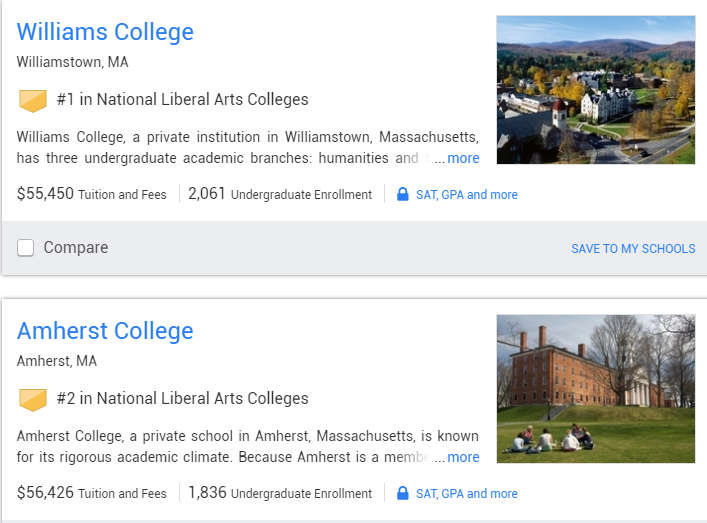Open the Amherst College title link
Screen dimensions: 707x523
click(105, 331)
